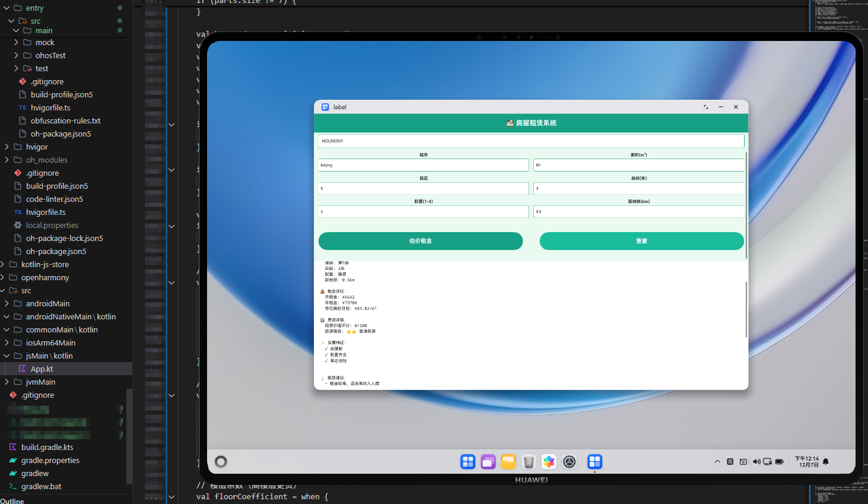Expand the iosArm64Main folder

coord(7,343)
